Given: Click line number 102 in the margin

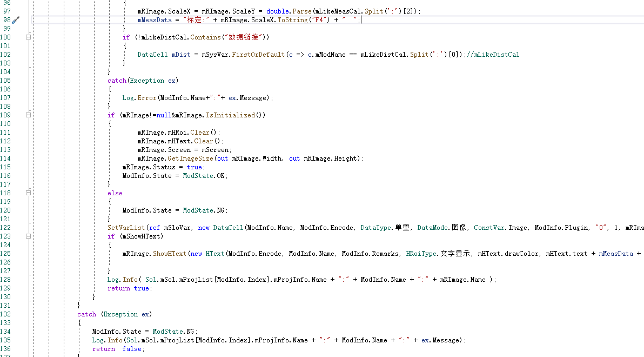Looking at the screenshot, I should pos(5,54).
